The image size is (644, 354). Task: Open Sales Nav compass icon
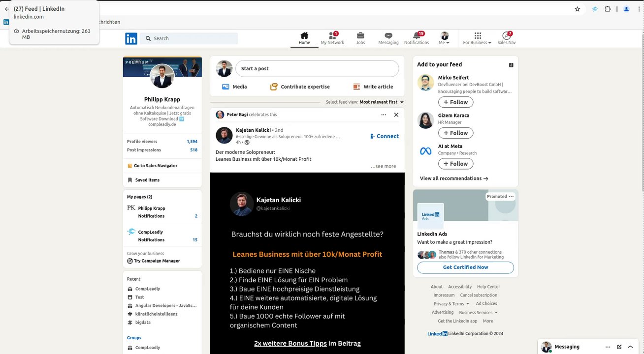506,38
